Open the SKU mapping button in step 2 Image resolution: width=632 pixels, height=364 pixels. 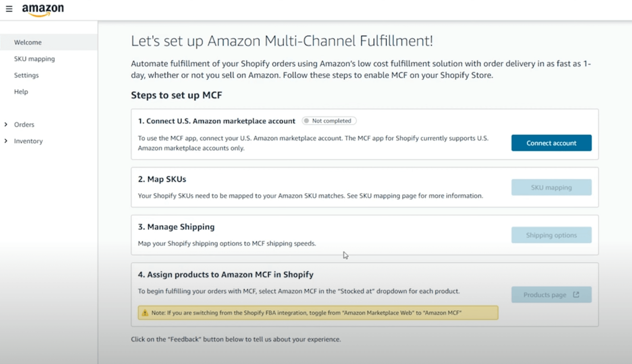coord(551,187)
